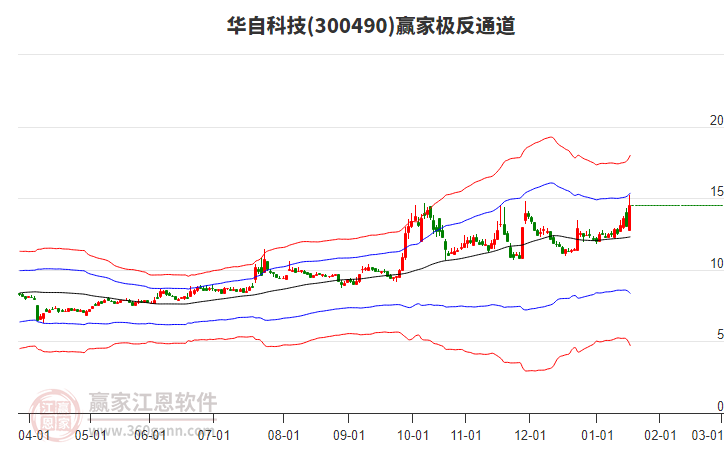
Task: Select the 10-01 date label
Action: (413, 435)
